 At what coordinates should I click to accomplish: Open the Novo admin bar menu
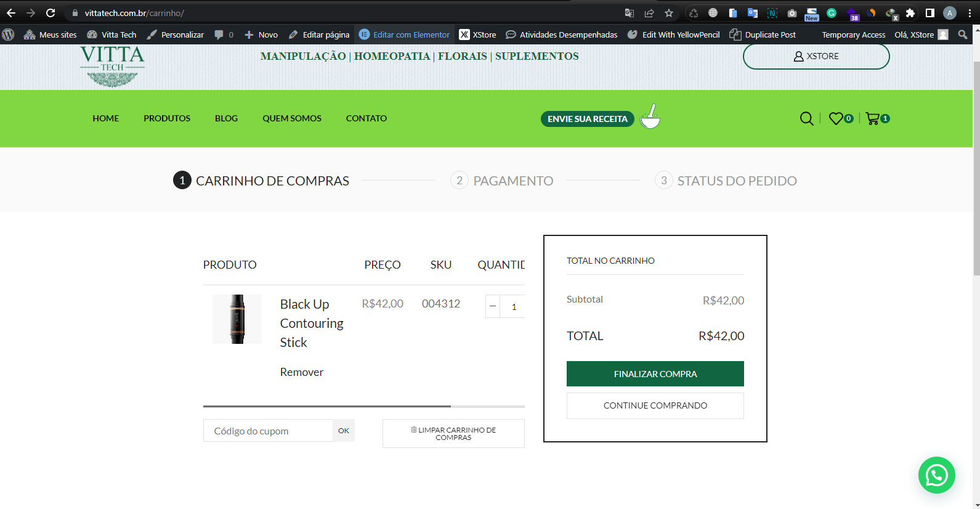point(261,35)
